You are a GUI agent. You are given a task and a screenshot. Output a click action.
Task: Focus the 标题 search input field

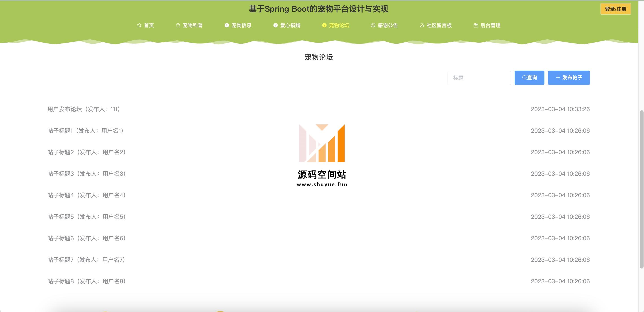coord(479,78)
